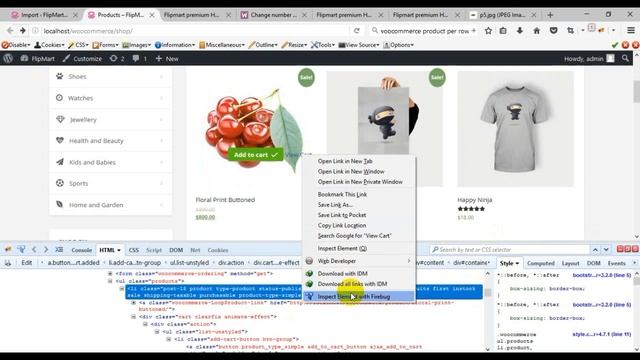Open the Pocket icon in the toolbar
Image resolution: width=640 pixels, height=360 pixels.
[553, 31]
